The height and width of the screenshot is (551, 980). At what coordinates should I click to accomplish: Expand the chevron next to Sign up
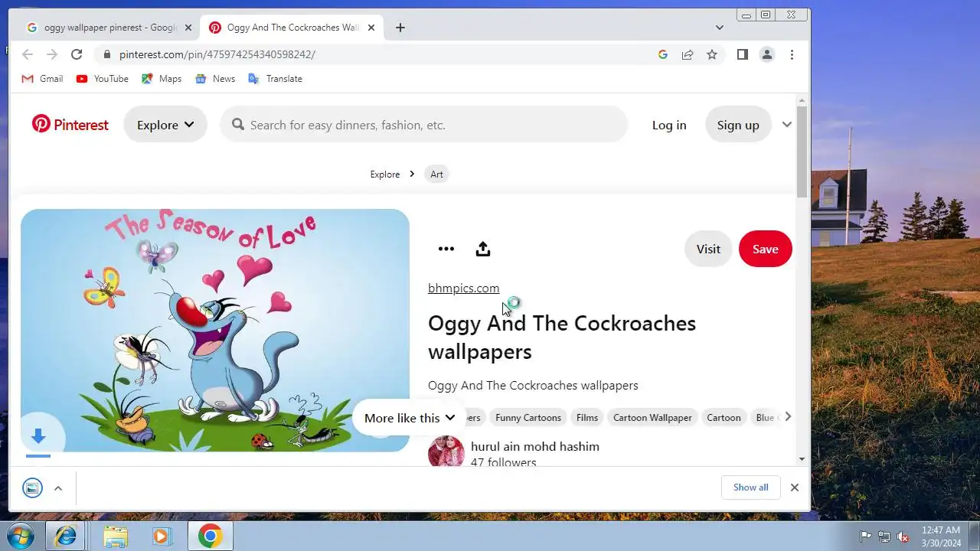(x=786, y=125)
